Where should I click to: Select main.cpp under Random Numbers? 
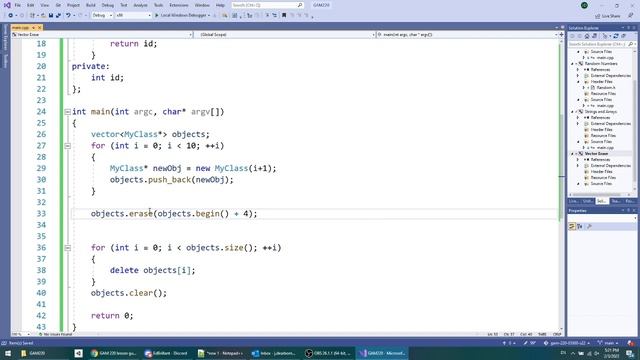tap(604, 106)
